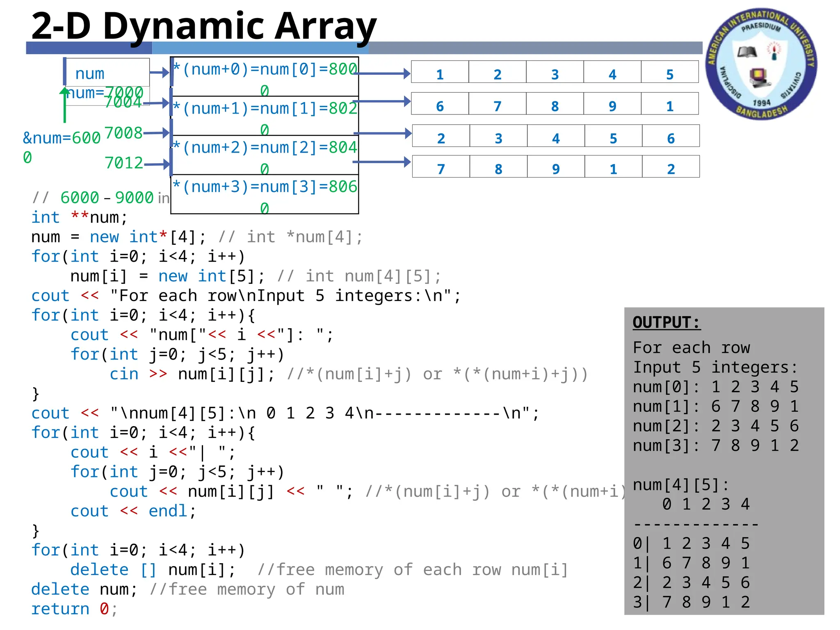This screenshot has height=630, width=840.
Task: Click cell 9 in diagram row 7-8-9-1-2
Action: coord(556,167)
